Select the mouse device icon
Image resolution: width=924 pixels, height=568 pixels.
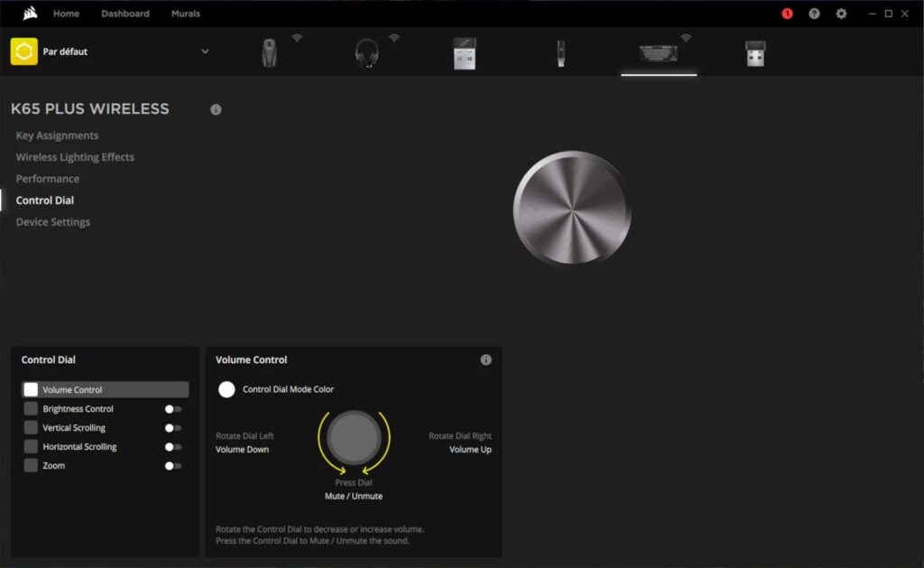[269, 53]
